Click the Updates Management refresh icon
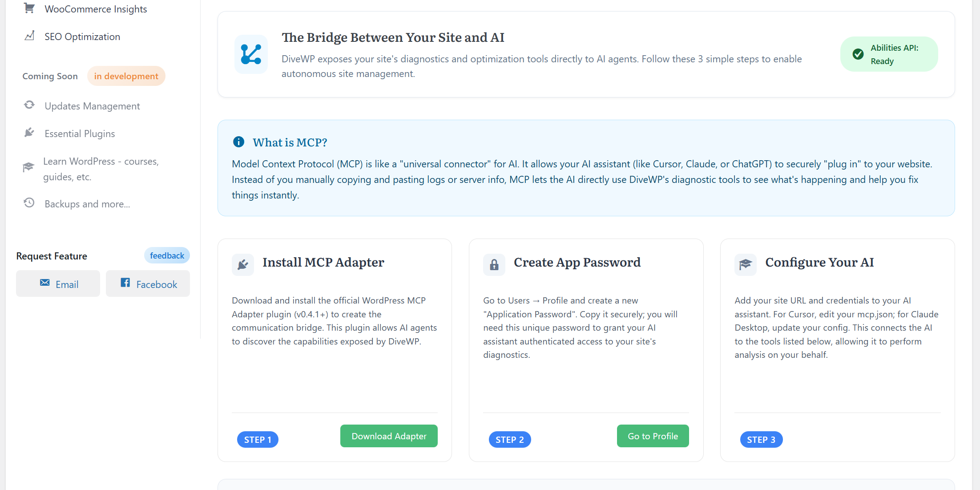Screen dimensions: 980x490 coord(29,105)
